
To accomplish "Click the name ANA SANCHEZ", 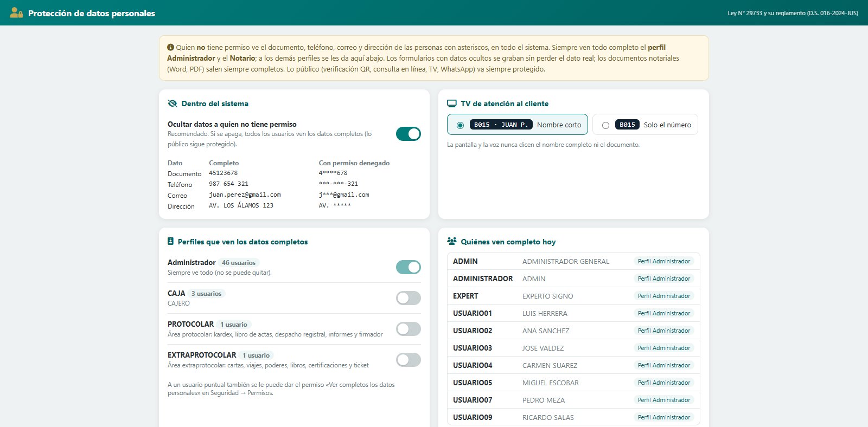I will [546, 331].
